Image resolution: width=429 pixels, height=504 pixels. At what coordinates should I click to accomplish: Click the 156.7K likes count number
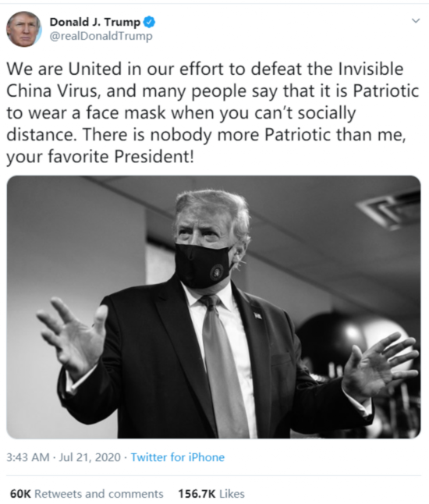tap(197, 493)
